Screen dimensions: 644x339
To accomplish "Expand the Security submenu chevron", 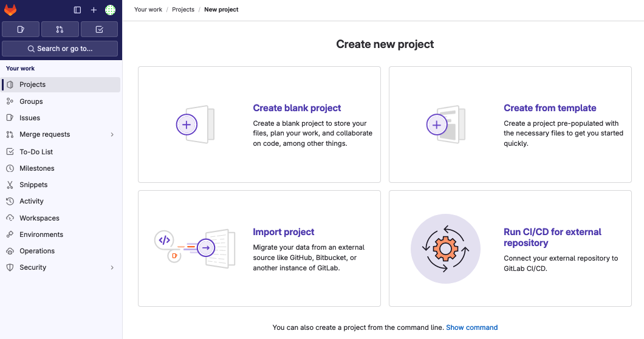I will [112, 267].
